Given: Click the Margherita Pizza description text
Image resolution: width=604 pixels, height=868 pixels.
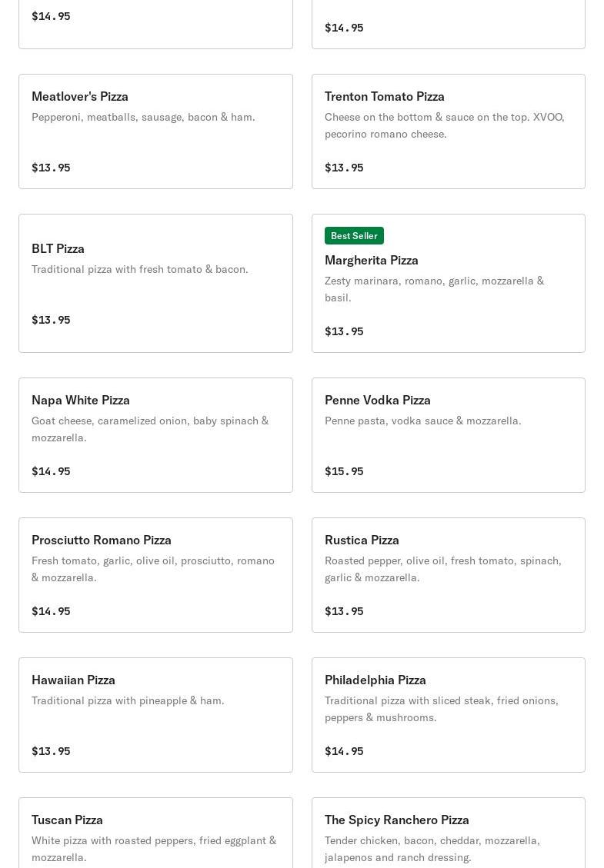Looking at the screenshot, I should click(434, 289).
